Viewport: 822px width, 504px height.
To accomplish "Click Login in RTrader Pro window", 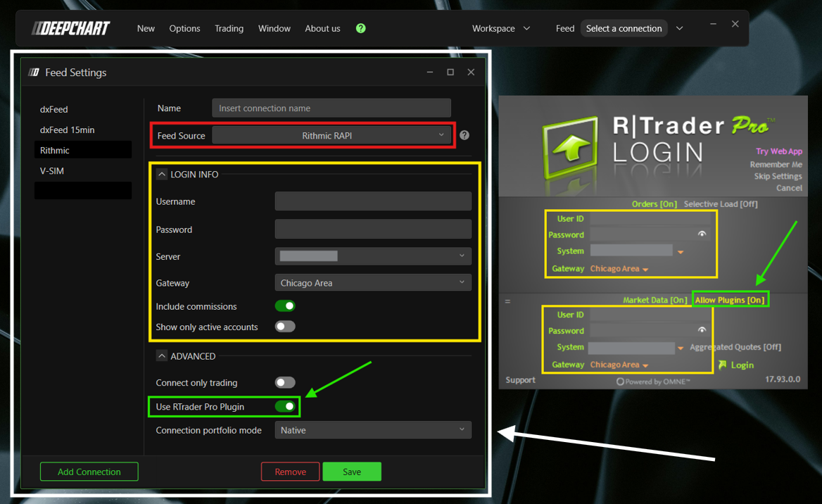I will pyautogui.click(x=736, y=365).
